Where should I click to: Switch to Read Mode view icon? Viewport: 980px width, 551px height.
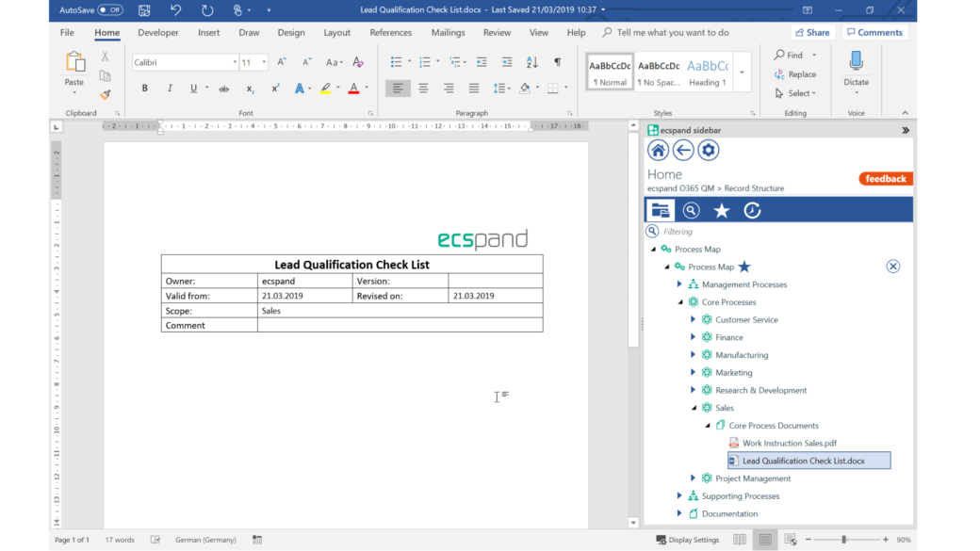coord(740,539)
